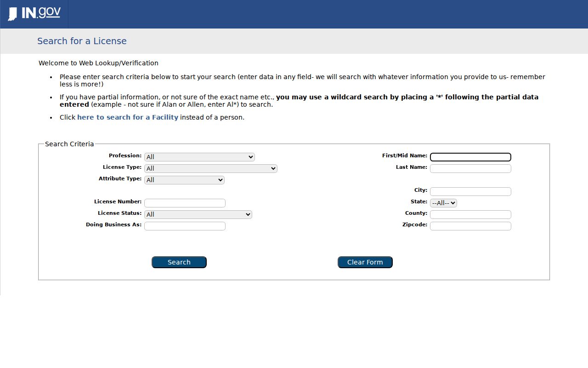Follow the 'here to search for a Facility' link
588x368 pixels.
click(x=128, y=117)
